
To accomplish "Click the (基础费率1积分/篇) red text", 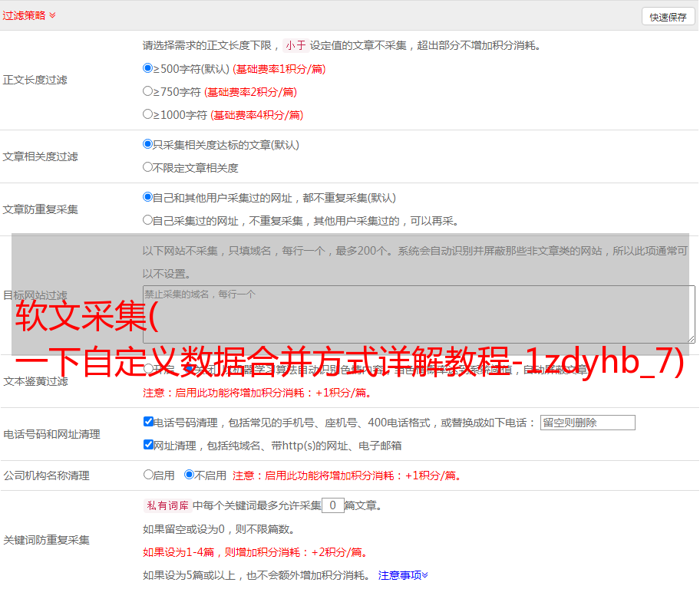I will pyautogui.click(x=279, y=69).
